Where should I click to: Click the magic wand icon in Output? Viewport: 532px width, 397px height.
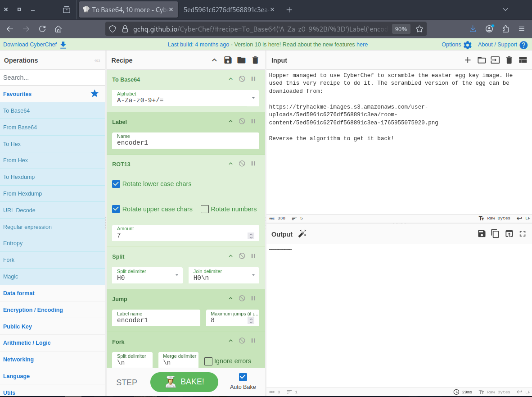coord(302,233)
